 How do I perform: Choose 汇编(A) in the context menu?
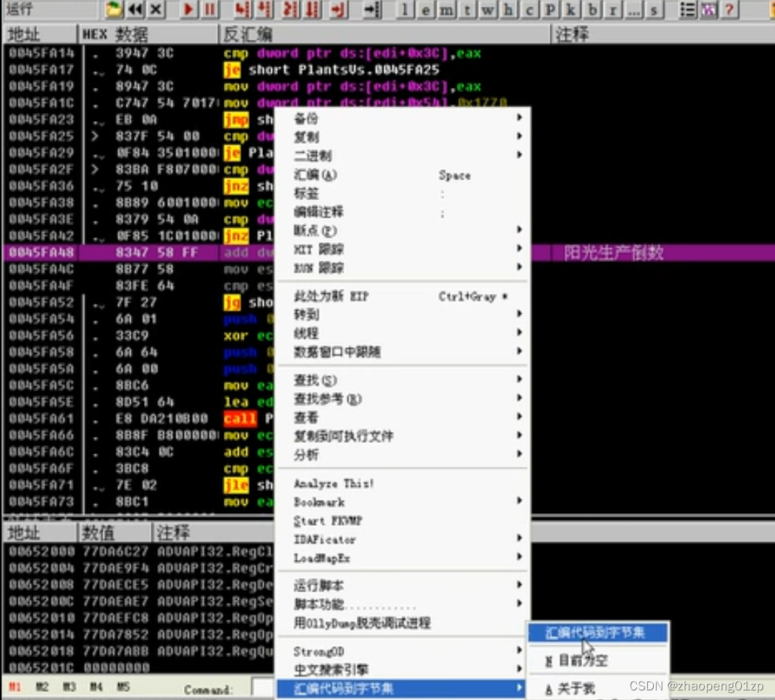(x=403, y=174)
